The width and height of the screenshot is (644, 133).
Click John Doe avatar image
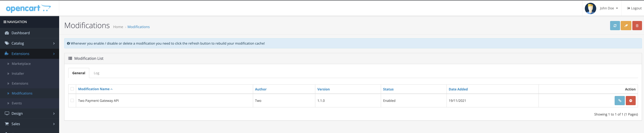coord(590,8)
